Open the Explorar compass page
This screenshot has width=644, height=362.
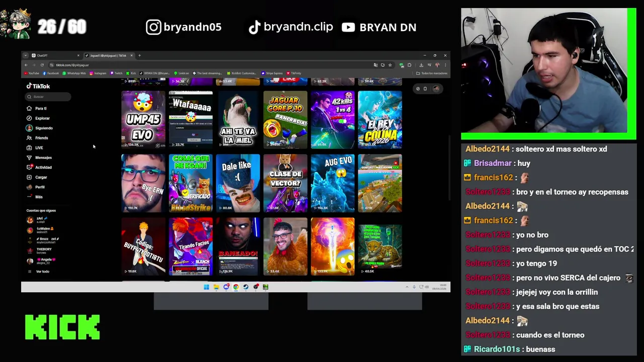(x=38, y=118)
